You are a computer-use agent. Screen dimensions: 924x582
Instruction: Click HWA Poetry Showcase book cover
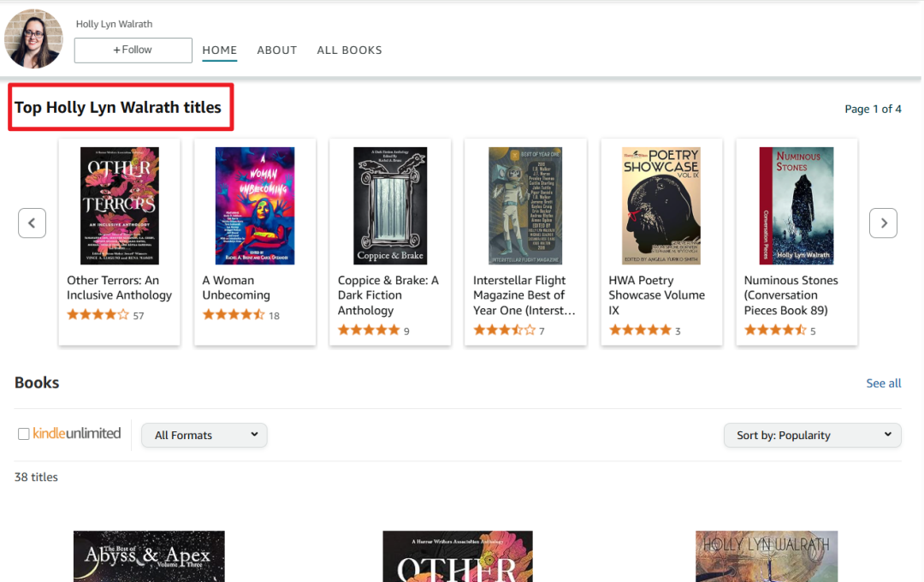pyautogui.click(x=661, y=205)
